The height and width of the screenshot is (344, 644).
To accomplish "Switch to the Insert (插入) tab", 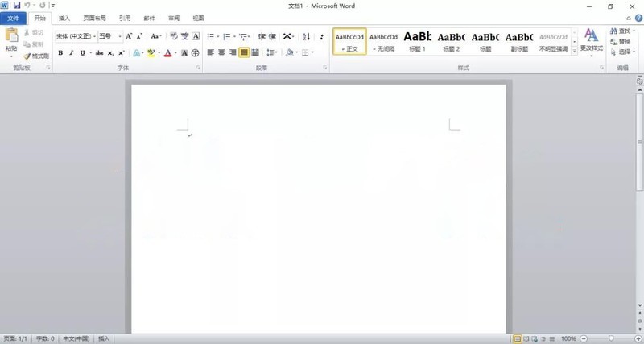I will pos(64,18).
